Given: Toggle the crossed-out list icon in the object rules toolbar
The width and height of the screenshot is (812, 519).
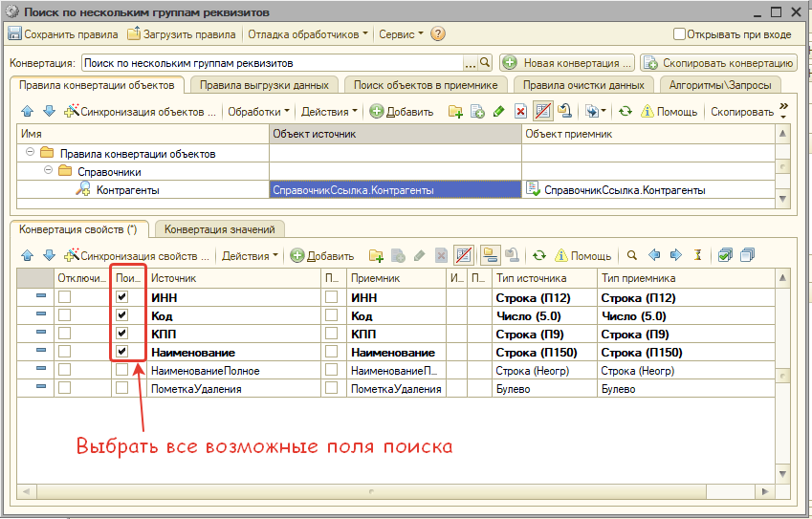Looking at the screenshot, I should 542,111.
